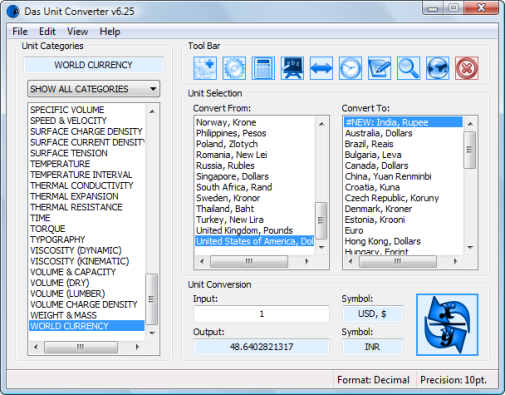Open search with the magnifying glass icon
This screenshot has height=395, width=505.
(409, 68)
